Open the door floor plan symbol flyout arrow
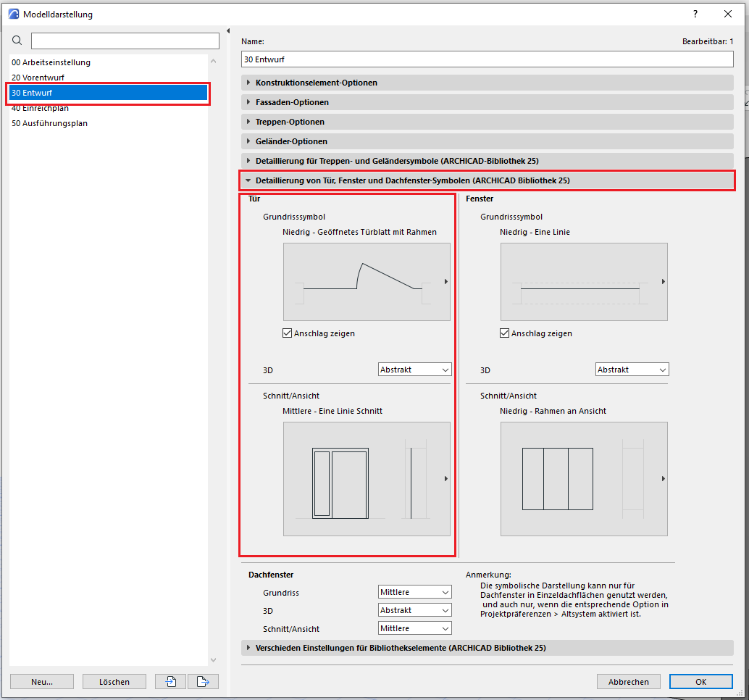This screenshot has height=700, width=749. (446, 281)
